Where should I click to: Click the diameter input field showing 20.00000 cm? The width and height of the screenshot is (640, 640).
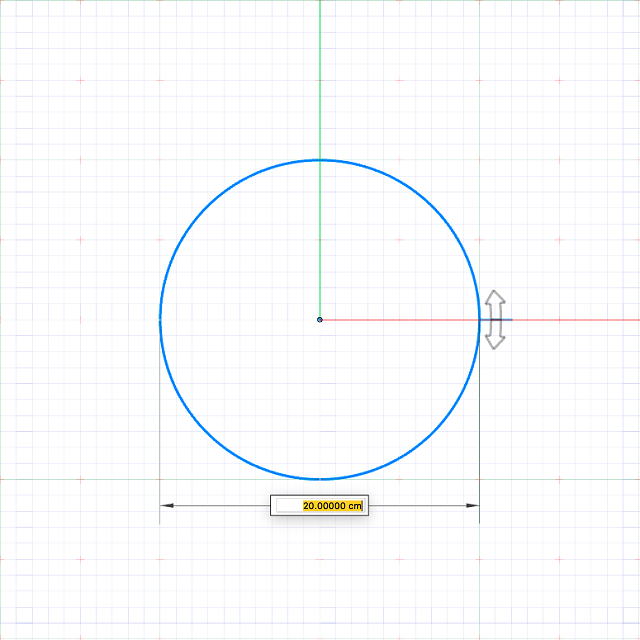(319, 505)
